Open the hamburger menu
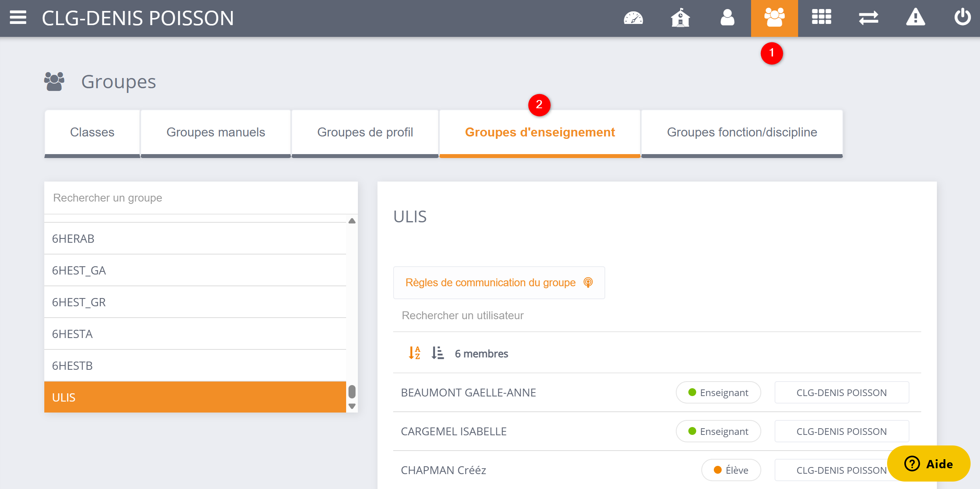The image size is (980, 489). (18, 18)
